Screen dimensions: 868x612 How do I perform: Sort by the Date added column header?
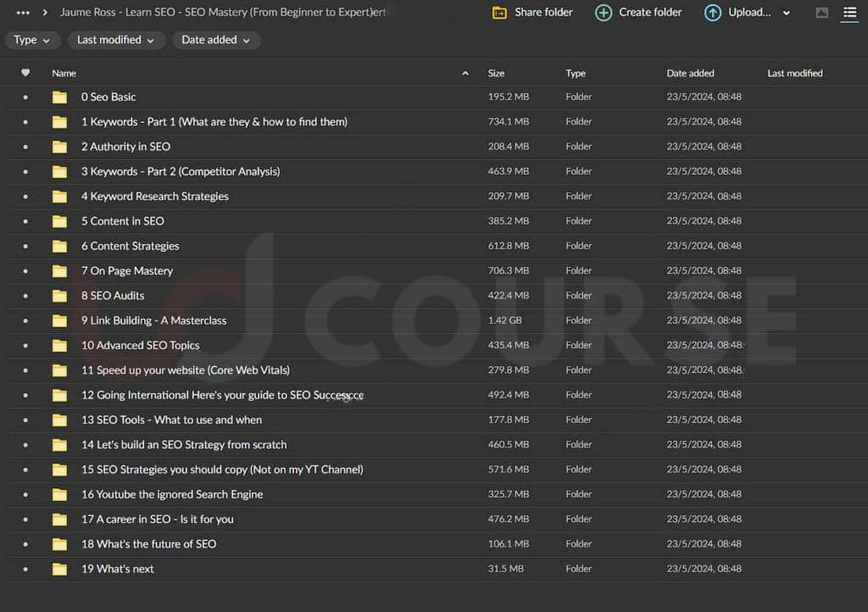[690, 73]
